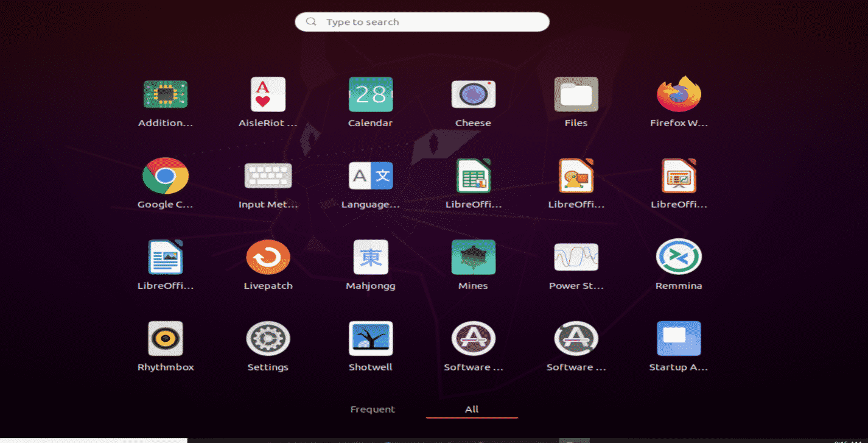This screenshot has height=443, width=868.
Task: Open Rhythmbox music player
Action: 165,338
